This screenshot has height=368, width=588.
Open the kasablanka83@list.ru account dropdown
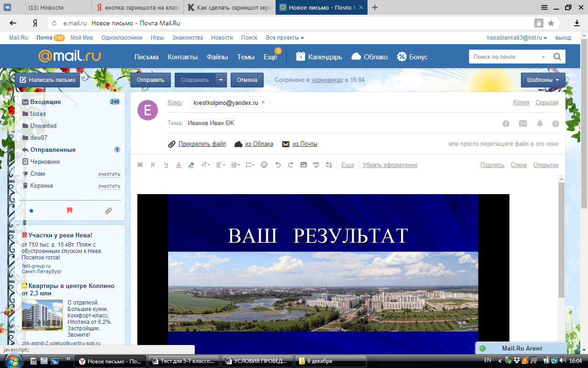point(517,38)
